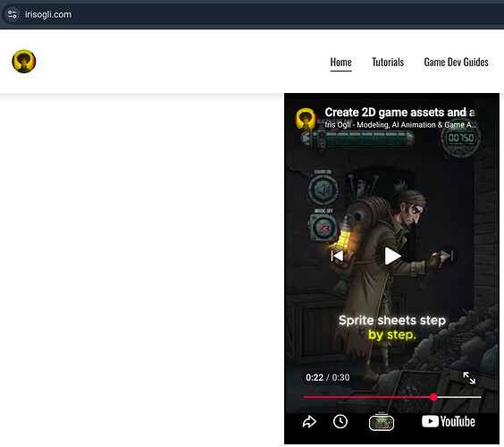This screenshot has height=447, width=504.
Task: Seek to the unplayed end of progress bar
Action: [x=459, y=397]
